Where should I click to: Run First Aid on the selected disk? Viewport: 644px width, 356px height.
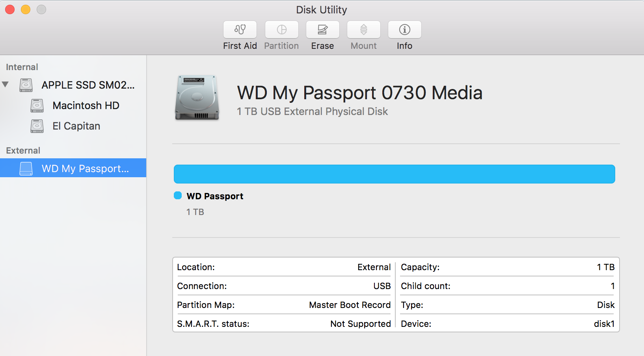tap(240, 30)
